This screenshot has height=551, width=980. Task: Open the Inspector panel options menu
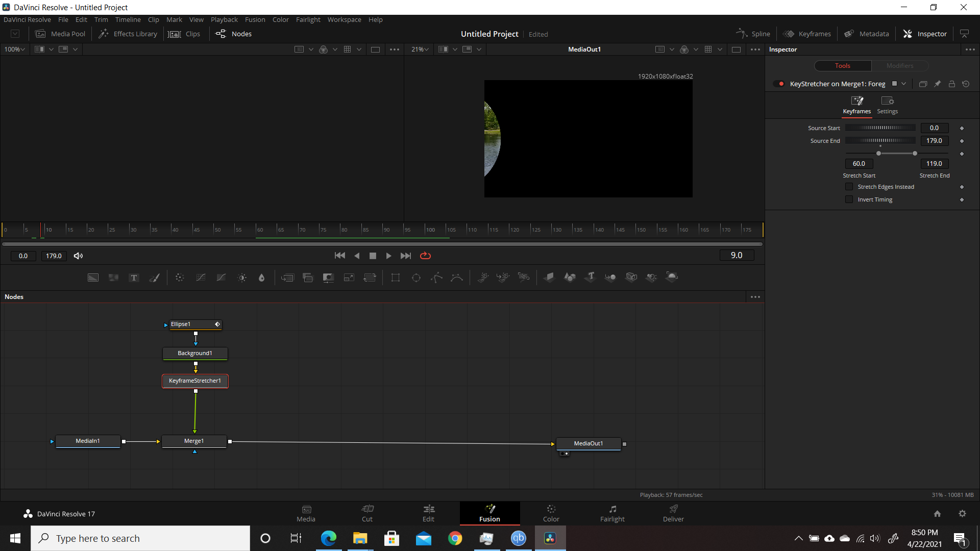[970, 49]
